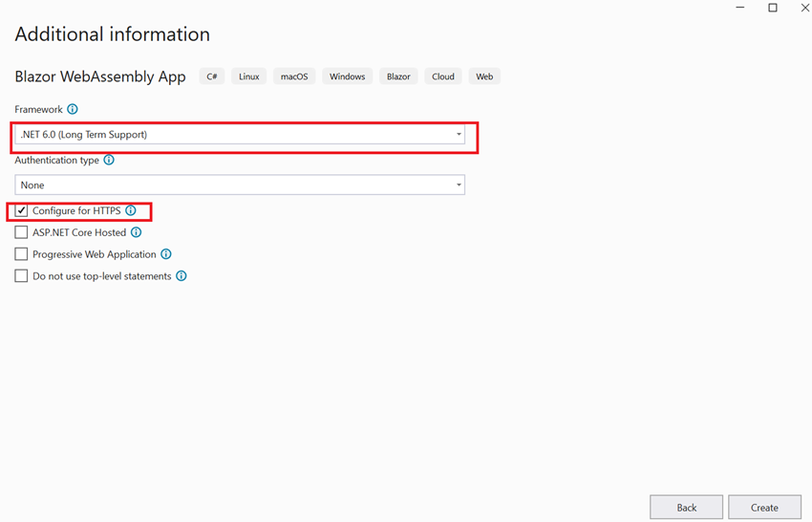This screenshot has height=522, width=812.
Task: Click the Framework label
Action: pyautogui.click(x=38, y=109)
